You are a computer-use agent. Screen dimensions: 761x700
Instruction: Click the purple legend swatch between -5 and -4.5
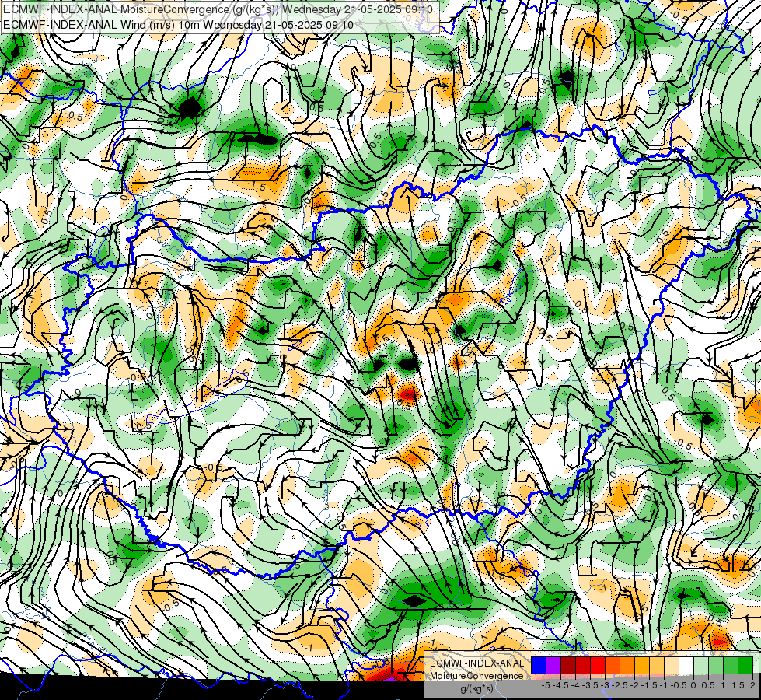[553, 665]
